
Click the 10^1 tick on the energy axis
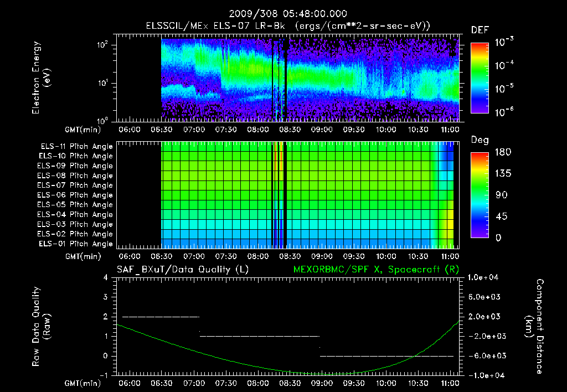pos(102,83)
